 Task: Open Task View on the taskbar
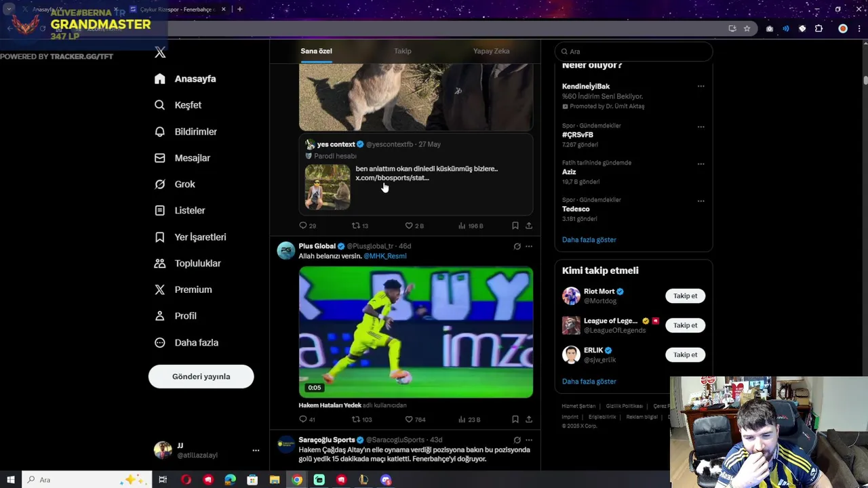pyautogui.click(x=163, y=480)
